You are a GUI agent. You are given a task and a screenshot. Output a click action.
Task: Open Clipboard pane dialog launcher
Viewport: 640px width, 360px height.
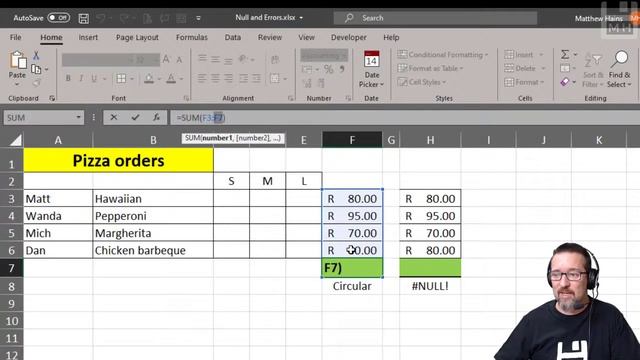[52, 98]
